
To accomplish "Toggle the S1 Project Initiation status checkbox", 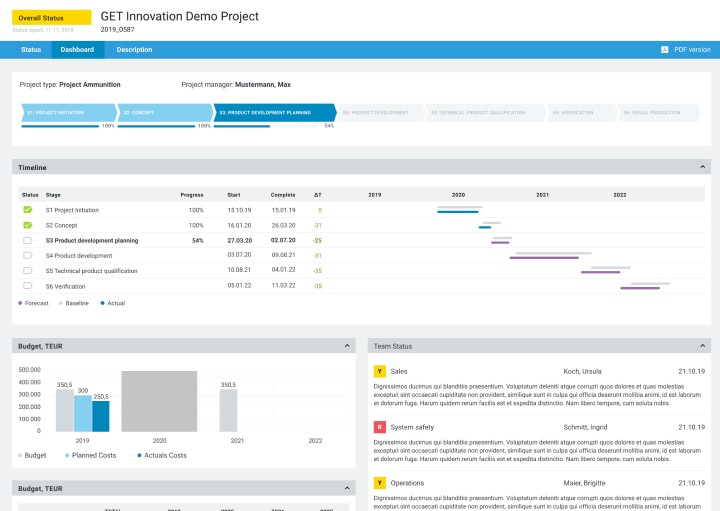I will (x=28, y=210).
